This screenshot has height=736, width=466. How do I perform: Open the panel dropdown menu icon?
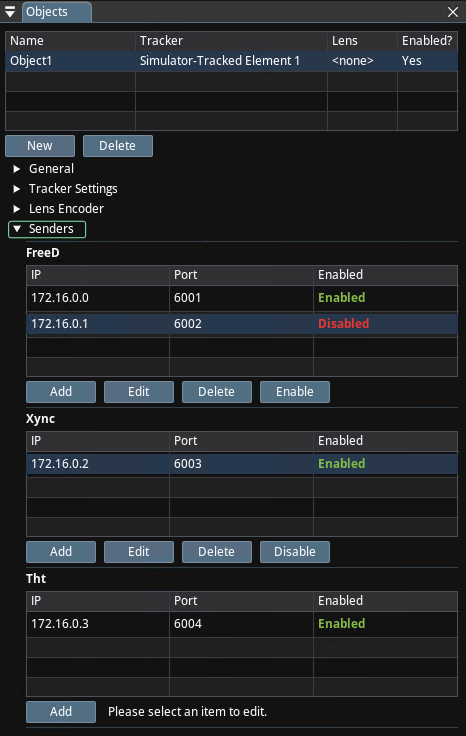click(10, 12)
